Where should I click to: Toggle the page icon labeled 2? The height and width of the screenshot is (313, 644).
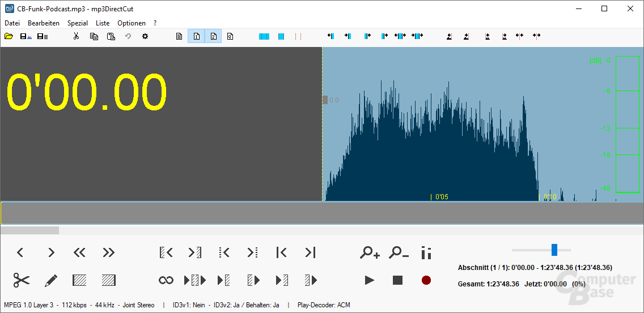pyautogui.click(x=213, y=37)
